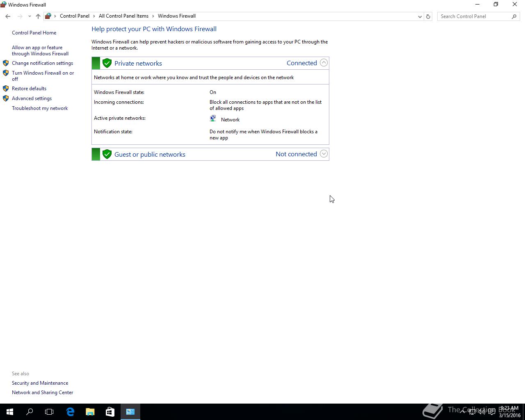The image size is (525, 420).
Task: Click the active network icon
Action: (x=213, y=118)
